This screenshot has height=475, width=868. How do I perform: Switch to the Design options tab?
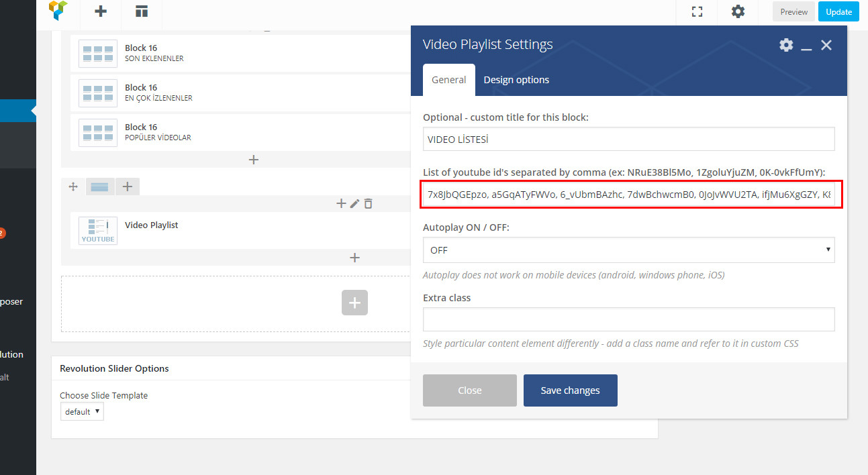click(516, 80)
